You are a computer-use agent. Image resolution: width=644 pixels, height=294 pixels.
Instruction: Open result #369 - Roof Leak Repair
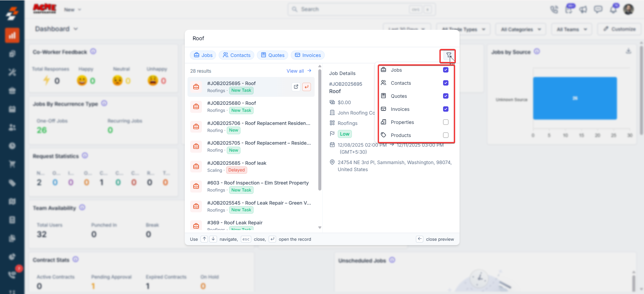coord(251,224)
